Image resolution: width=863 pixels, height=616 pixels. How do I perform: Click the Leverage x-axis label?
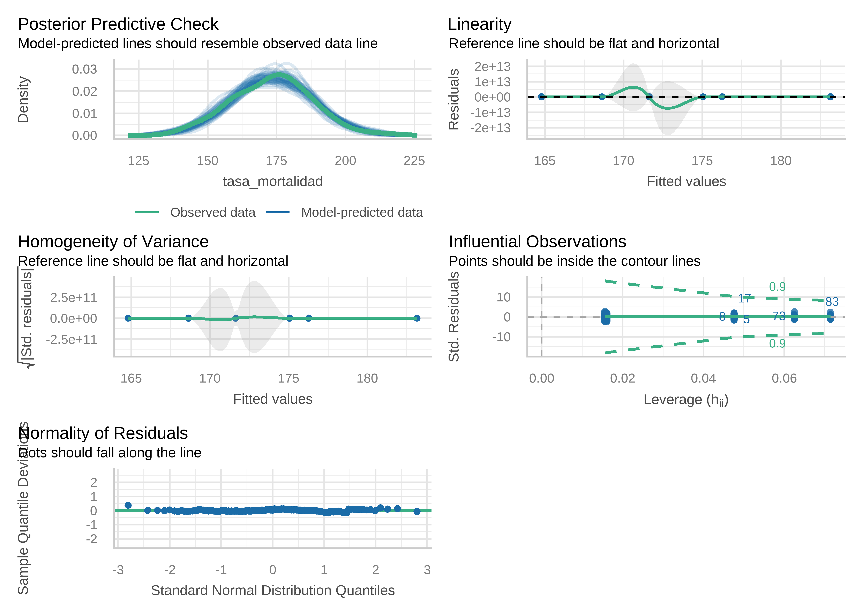[x=685, y=399]
